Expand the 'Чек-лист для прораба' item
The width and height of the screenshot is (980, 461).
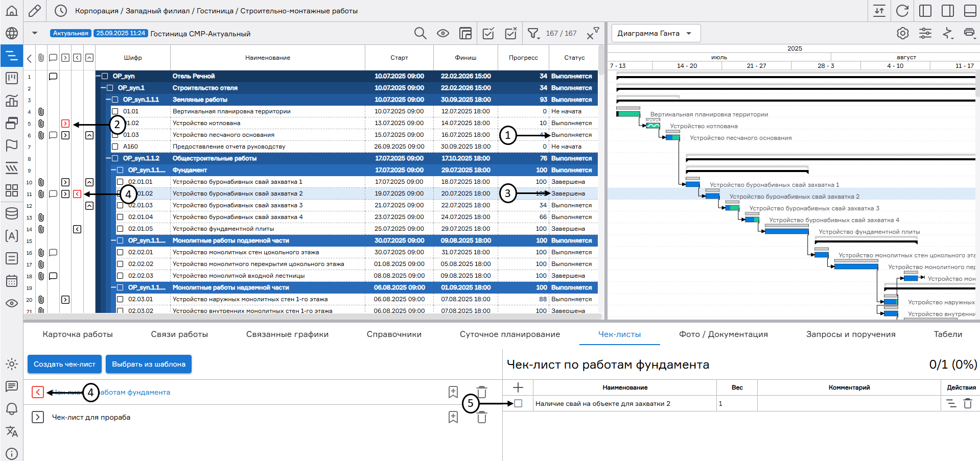pos(37,418)
